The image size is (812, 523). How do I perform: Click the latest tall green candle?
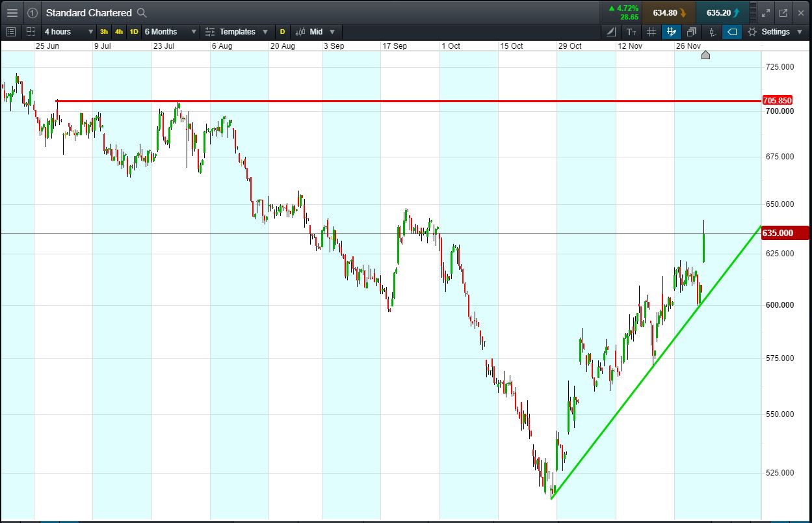tap(704, 247)
